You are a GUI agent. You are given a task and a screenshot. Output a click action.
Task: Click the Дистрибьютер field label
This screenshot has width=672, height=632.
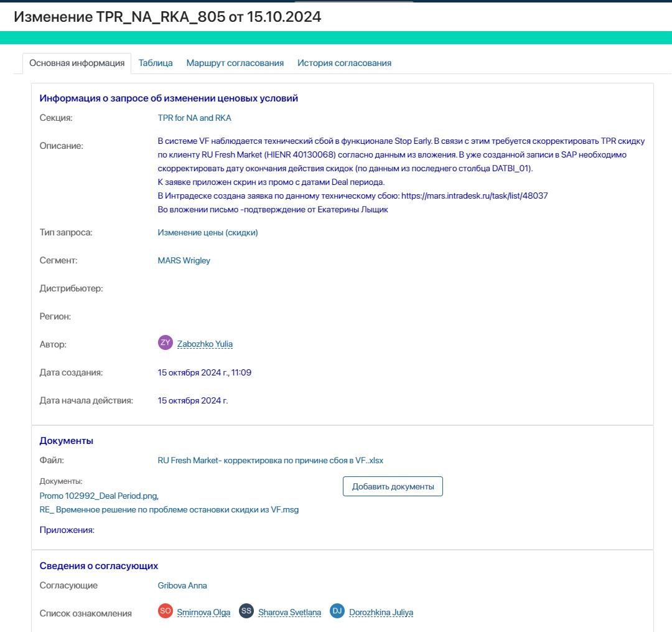tap(71, 288)
